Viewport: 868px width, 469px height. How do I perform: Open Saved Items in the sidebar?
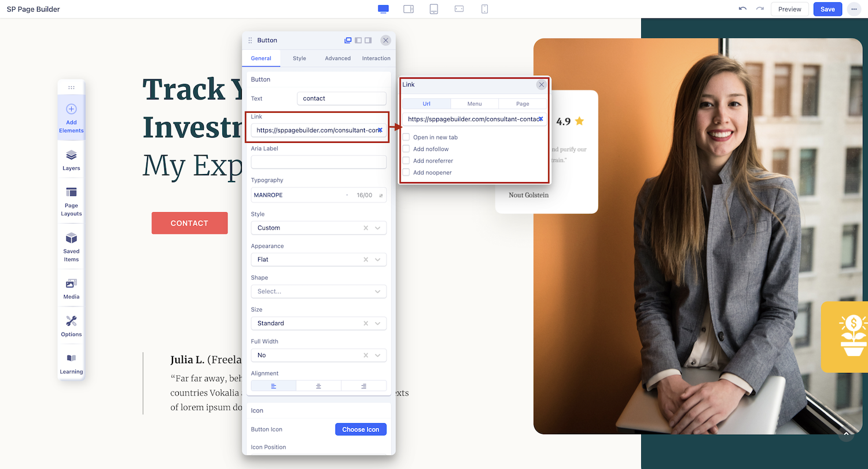tap(71, 246)
